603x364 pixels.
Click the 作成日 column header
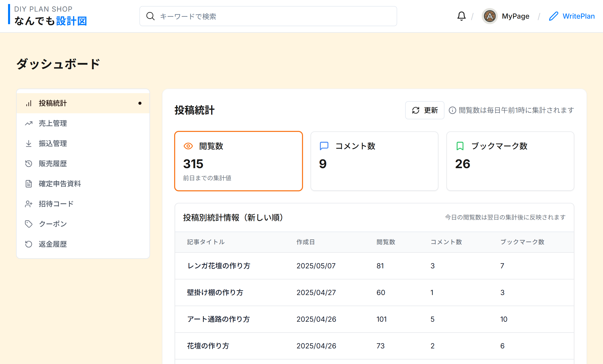pos(306,242)
